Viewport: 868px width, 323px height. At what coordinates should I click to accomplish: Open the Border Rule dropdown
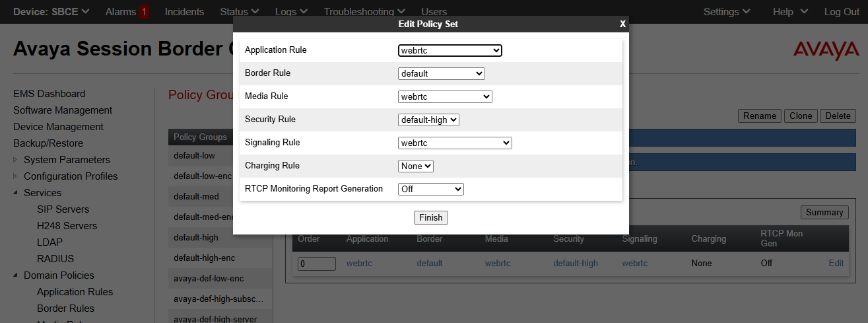(x=441, y=73)
